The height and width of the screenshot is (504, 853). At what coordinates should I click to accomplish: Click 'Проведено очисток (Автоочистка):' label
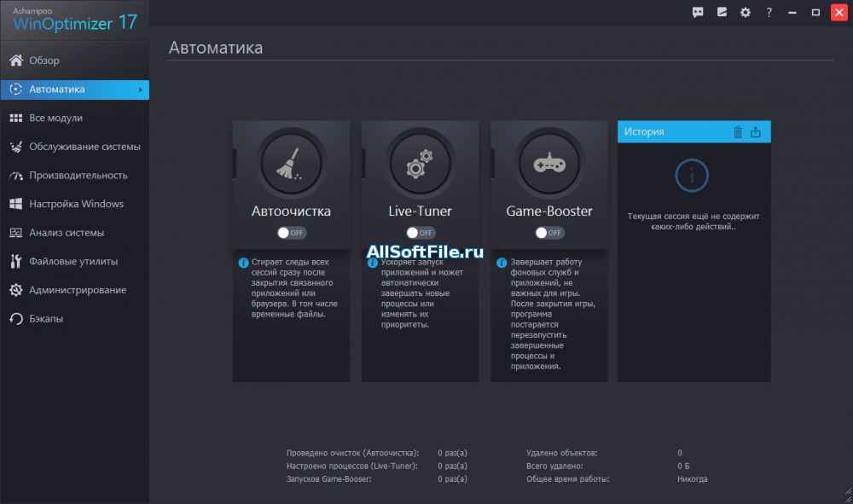(x=352, y=453)
